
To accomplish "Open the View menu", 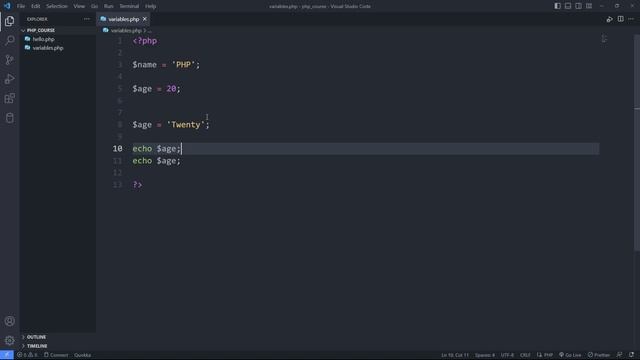I will coord(79,6).
